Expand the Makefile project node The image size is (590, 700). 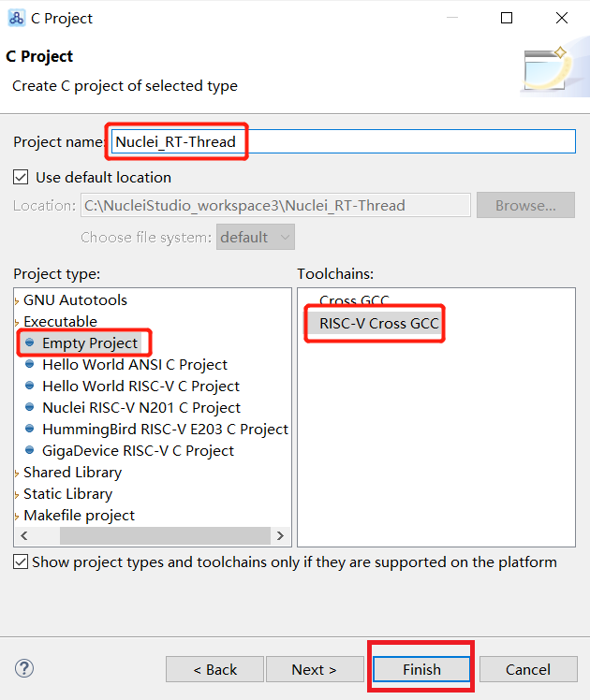[17, 516]
